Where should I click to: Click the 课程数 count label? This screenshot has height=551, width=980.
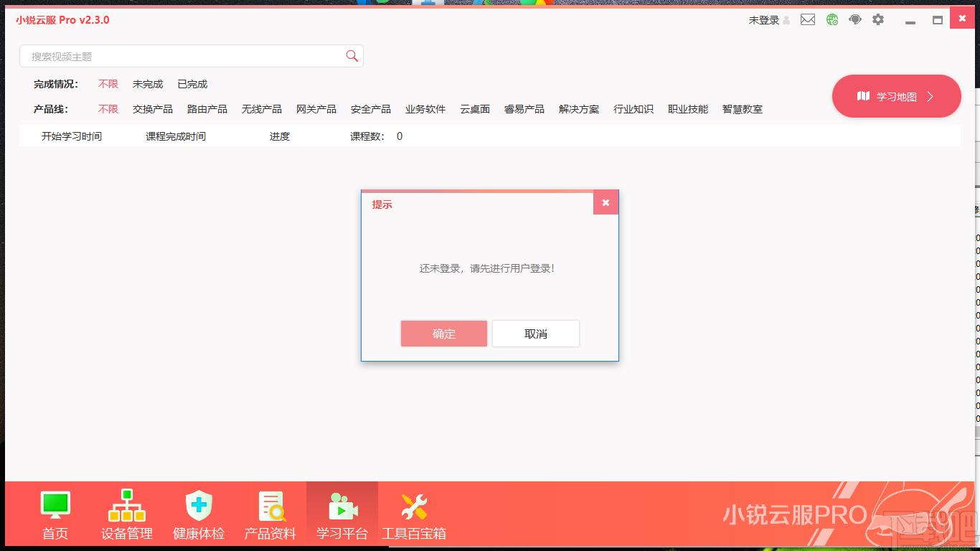[368, 136]
